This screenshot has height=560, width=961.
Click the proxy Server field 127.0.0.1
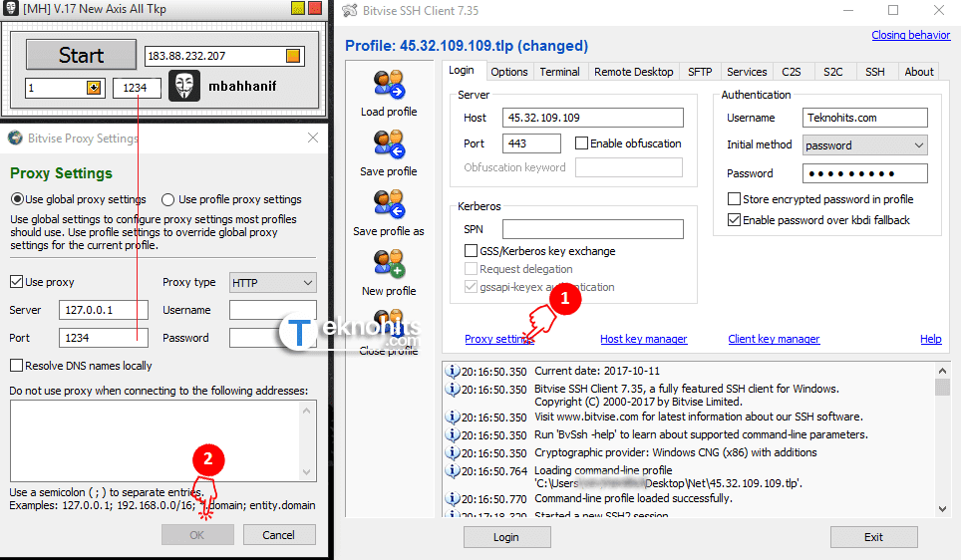pos(104,310)
